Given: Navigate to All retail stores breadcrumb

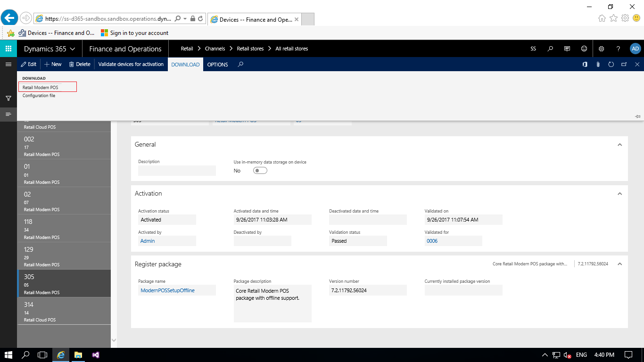Looking at the screenshot, I should (292, 49).
